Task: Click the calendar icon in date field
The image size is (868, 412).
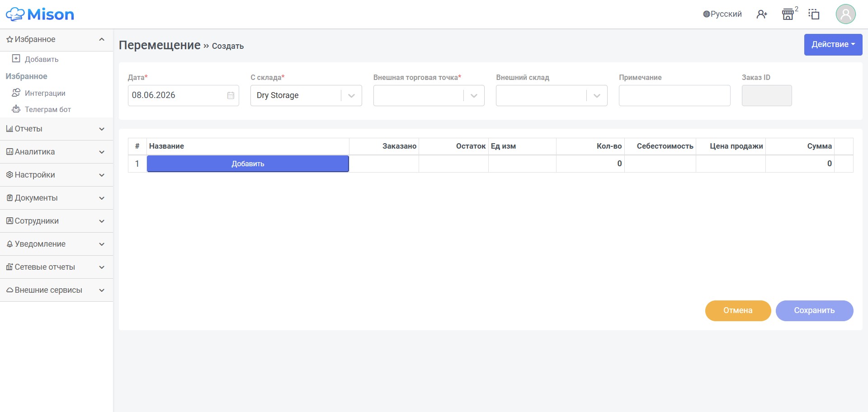Action: click(231, 95)
